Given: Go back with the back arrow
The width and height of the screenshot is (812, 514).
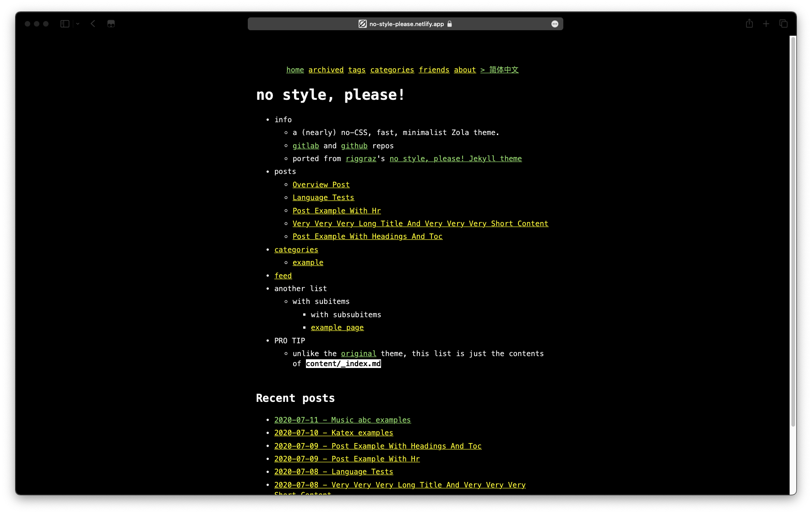Looking at the screenshot, I should click(93, 24).
